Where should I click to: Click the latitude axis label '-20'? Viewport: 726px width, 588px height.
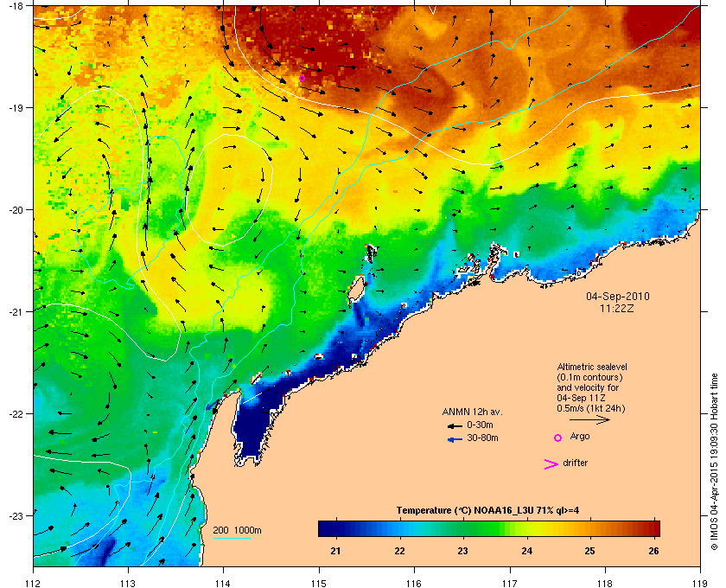click(16, 209)
